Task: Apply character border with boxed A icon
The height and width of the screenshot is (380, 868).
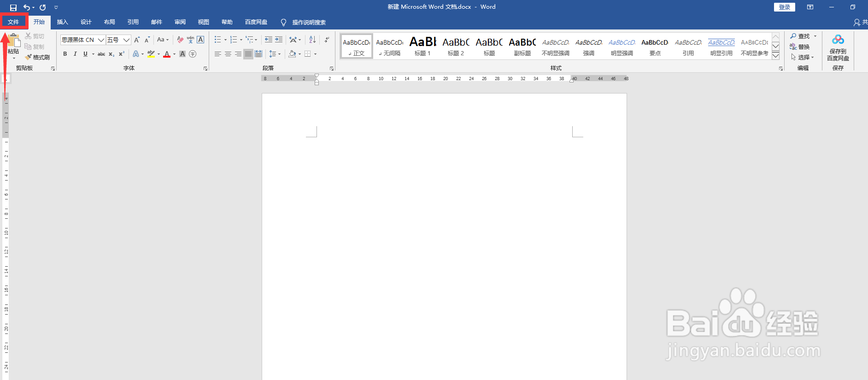Action: point(200,40)
